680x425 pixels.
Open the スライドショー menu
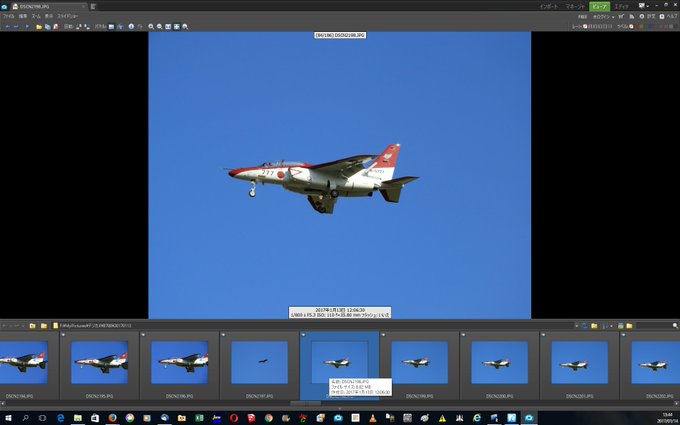click(68, 16)
